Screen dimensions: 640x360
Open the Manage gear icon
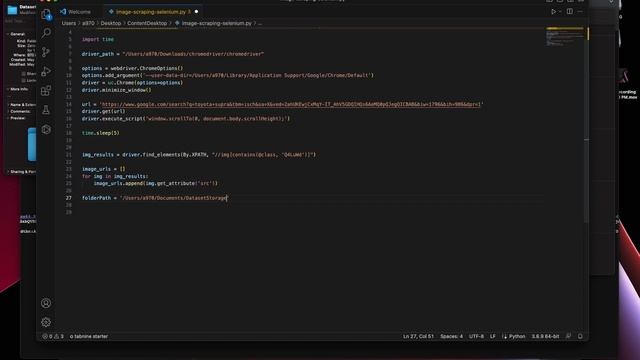[46, 322]
